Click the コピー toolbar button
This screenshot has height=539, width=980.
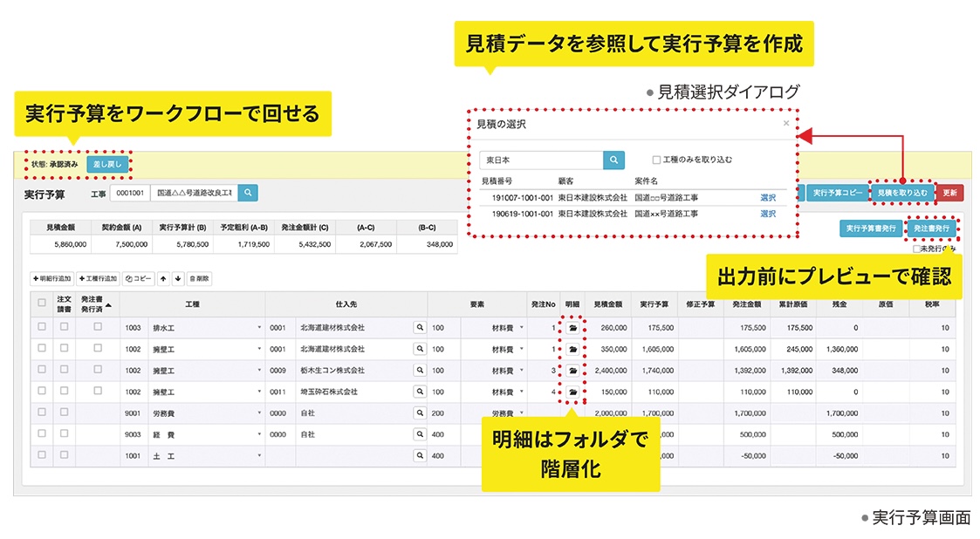(138, 278)
